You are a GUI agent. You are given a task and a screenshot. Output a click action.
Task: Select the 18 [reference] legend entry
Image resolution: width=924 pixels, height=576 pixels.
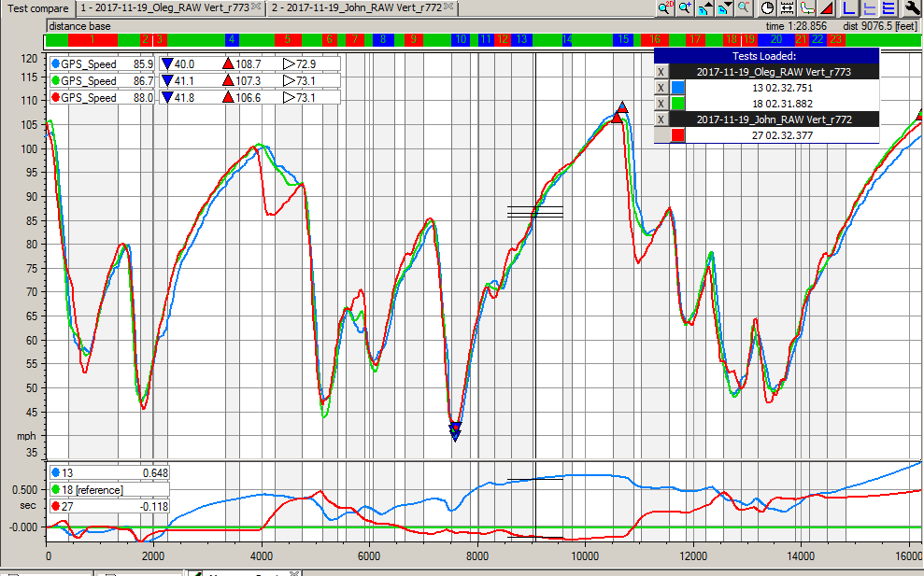point(109,490)
